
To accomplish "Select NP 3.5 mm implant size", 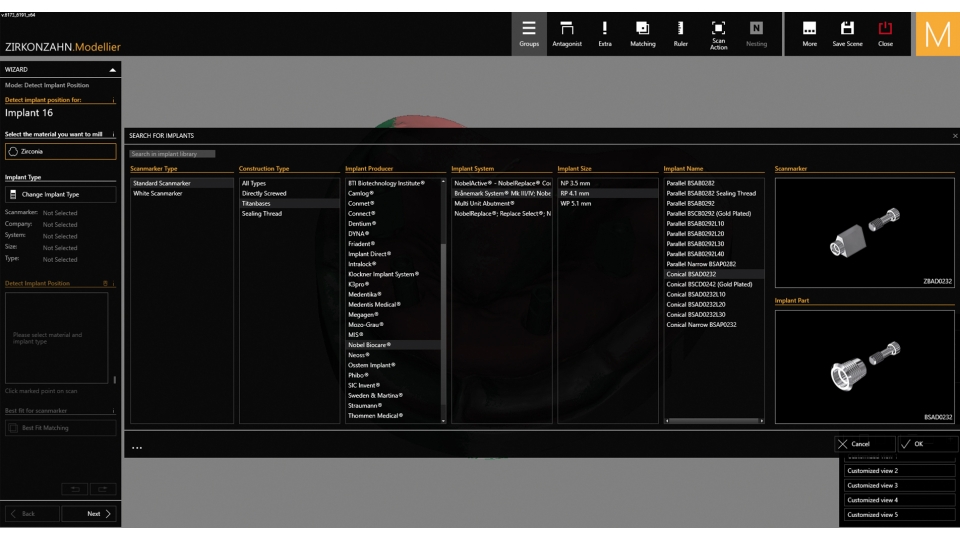I will click(607, 183).
